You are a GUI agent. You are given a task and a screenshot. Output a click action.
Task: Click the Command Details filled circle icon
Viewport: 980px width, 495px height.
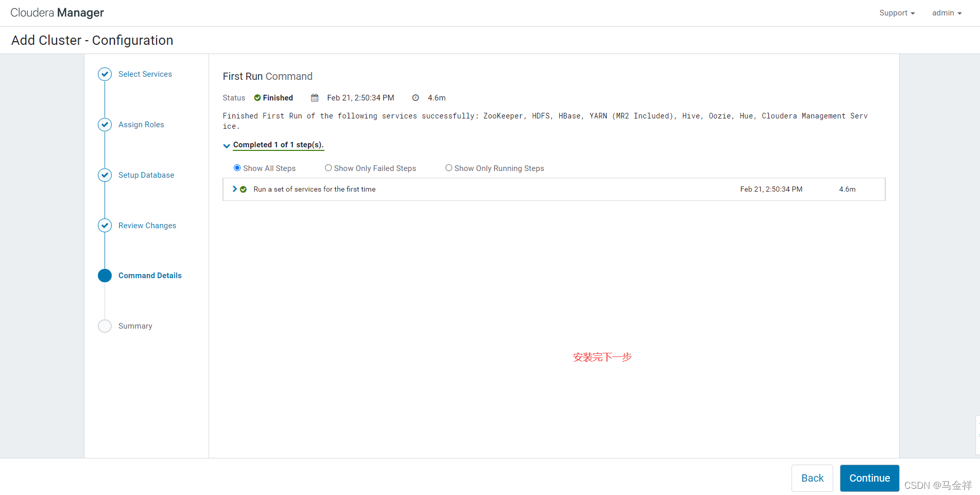105,276
